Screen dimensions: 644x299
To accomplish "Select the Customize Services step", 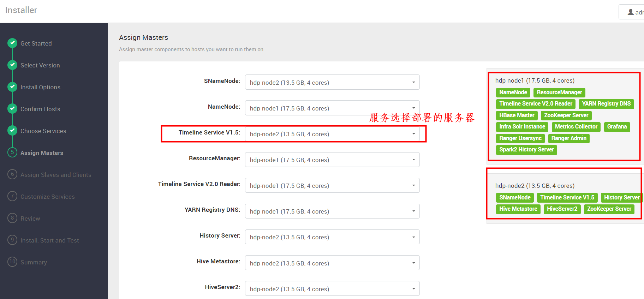I will coord(48,197).
